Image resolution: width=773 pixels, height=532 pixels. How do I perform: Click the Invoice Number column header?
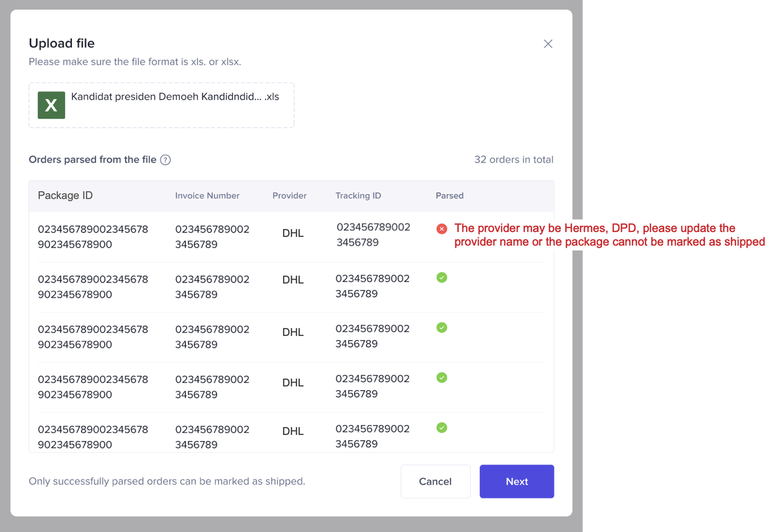coord(207,196)
